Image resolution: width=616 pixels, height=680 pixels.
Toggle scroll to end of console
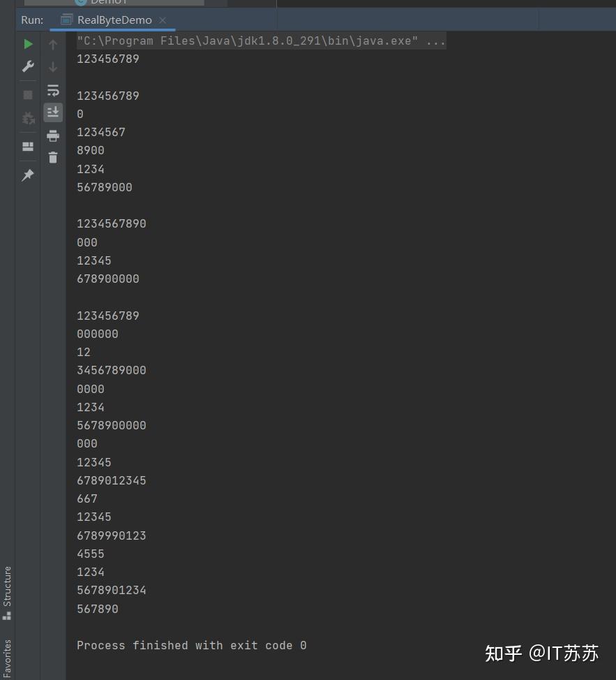tap(53, 112)
